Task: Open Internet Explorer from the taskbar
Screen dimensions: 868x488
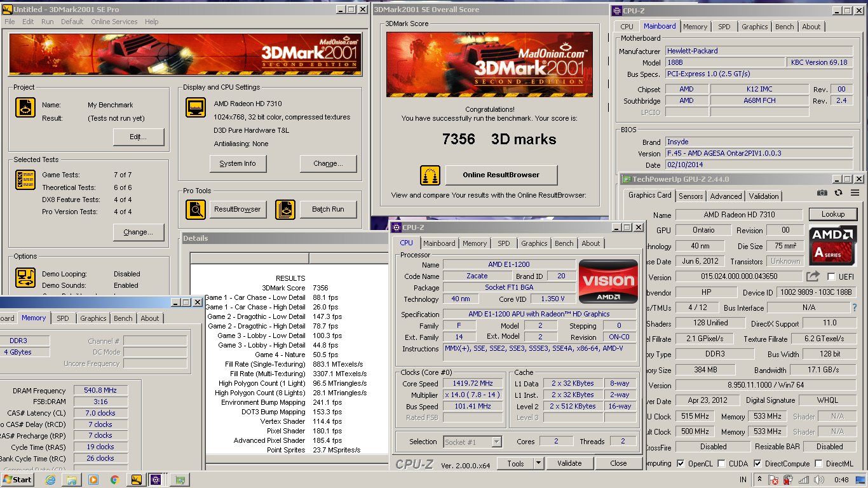Action: (x=51, y=480)
